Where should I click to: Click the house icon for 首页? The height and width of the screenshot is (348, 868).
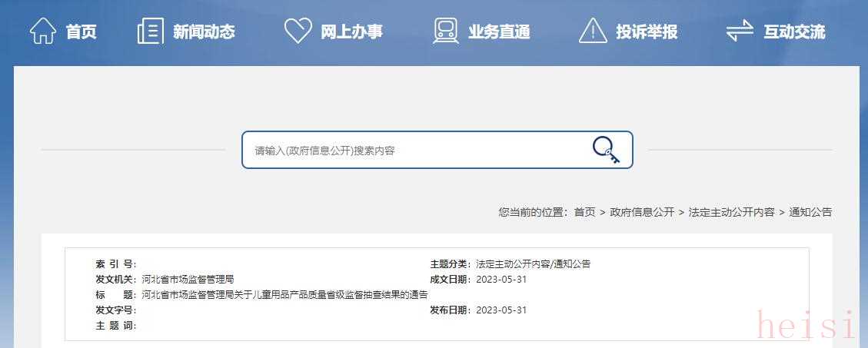coord(42,31)
